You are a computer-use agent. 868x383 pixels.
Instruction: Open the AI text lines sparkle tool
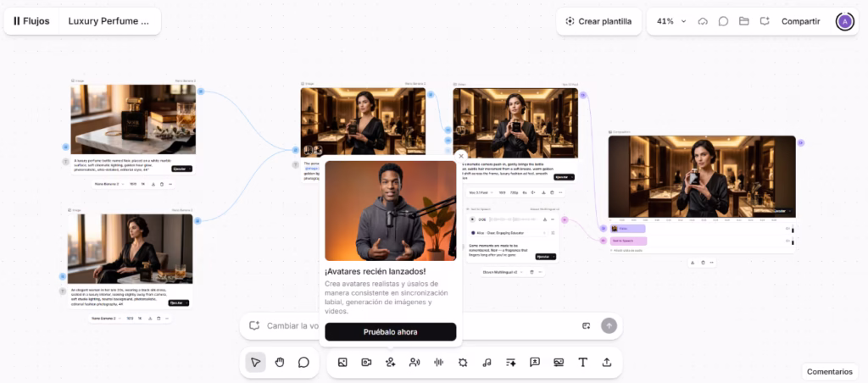tap(511, 363)
